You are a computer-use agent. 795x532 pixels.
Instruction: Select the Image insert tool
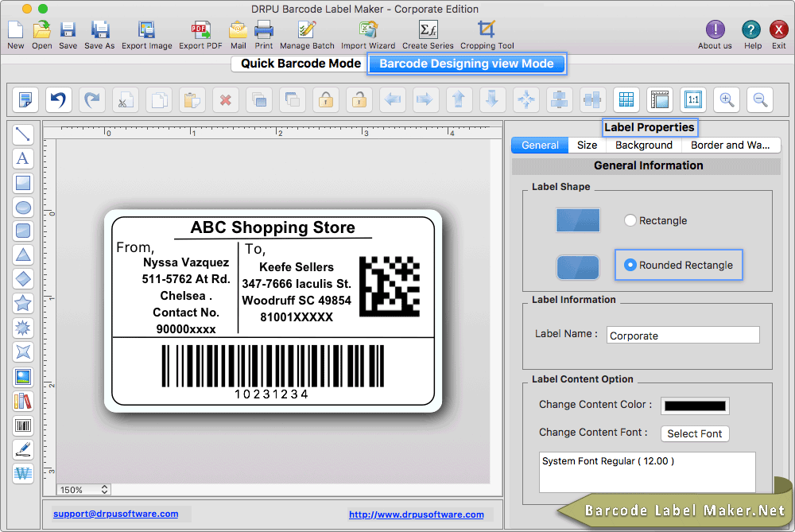coord(23,377)
